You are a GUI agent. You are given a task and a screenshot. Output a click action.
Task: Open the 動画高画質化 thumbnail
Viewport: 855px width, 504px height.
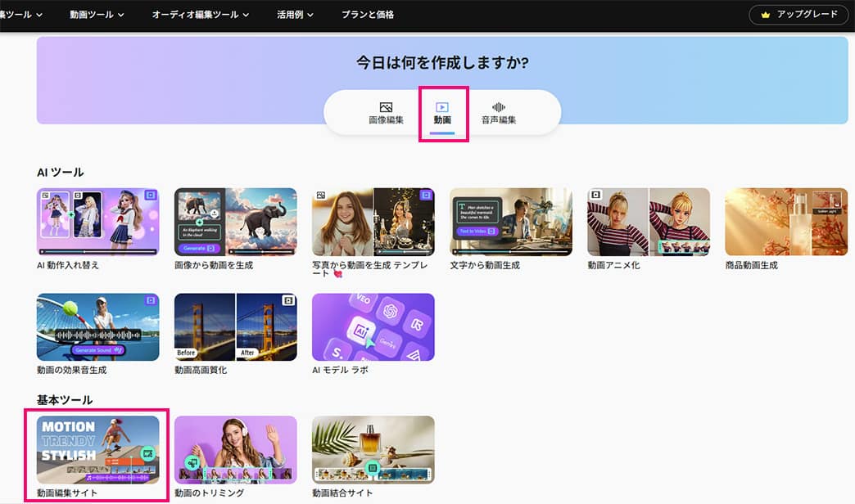(236, 327)
